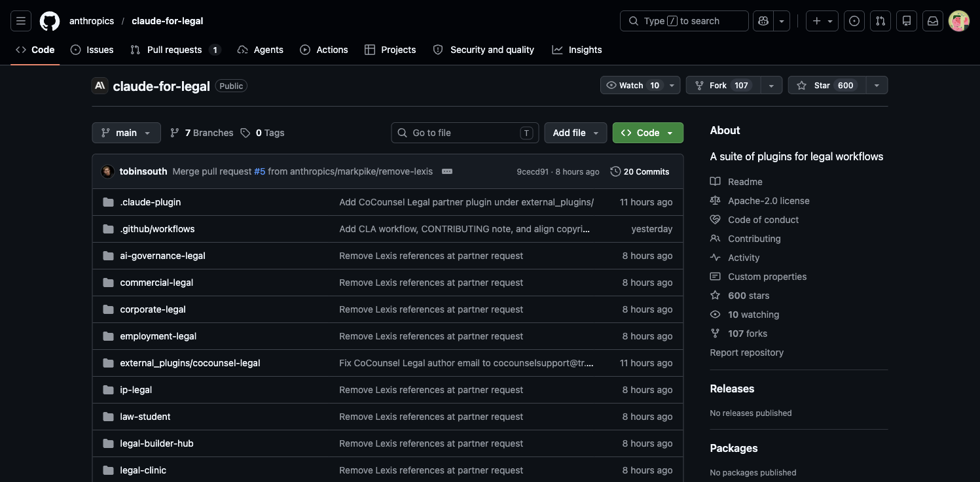Open the external_plugins/cocounsel-legal folder
The image size is (980, 482).
(x=191, y=363)
